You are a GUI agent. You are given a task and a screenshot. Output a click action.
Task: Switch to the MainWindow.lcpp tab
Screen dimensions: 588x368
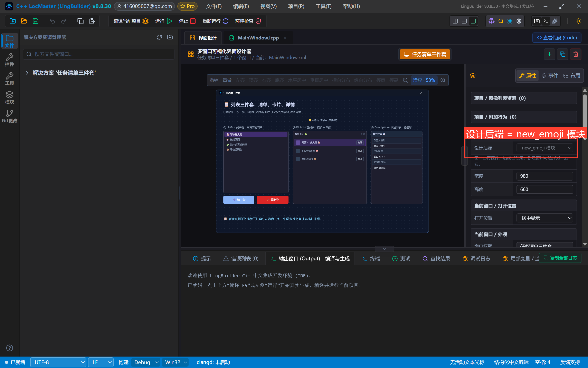pos(258,38)
